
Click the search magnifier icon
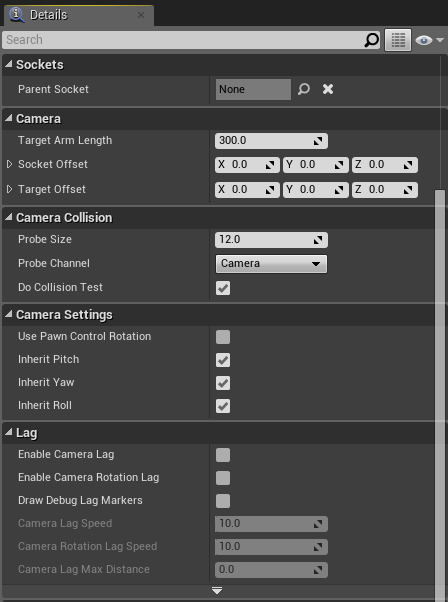[x=371, y=40]
